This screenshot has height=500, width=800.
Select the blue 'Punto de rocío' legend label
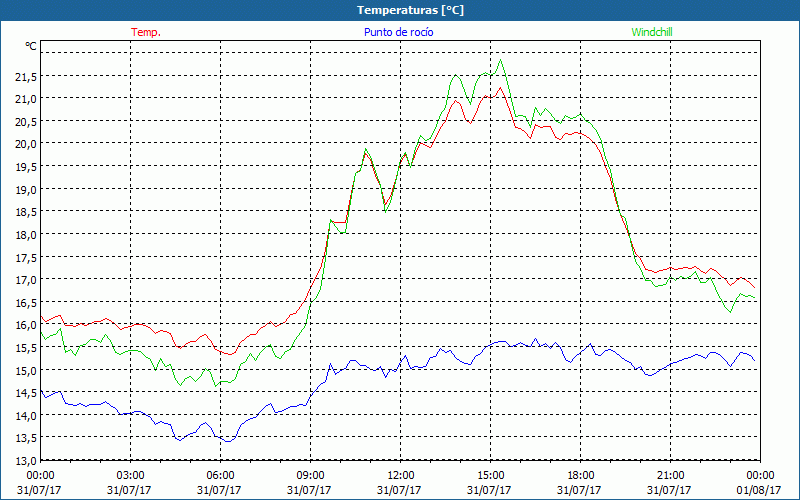[x=398, y=32]
